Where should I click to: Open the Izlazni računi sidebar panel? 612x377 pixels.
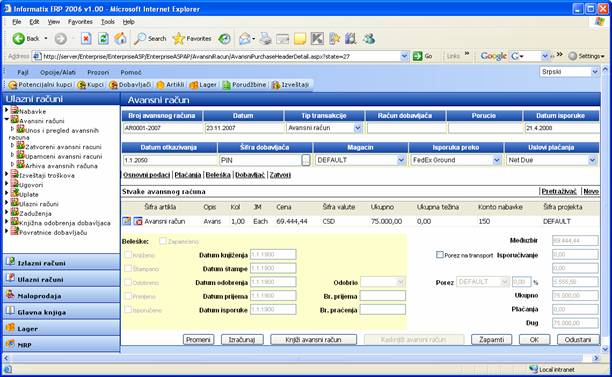point(61,263)
